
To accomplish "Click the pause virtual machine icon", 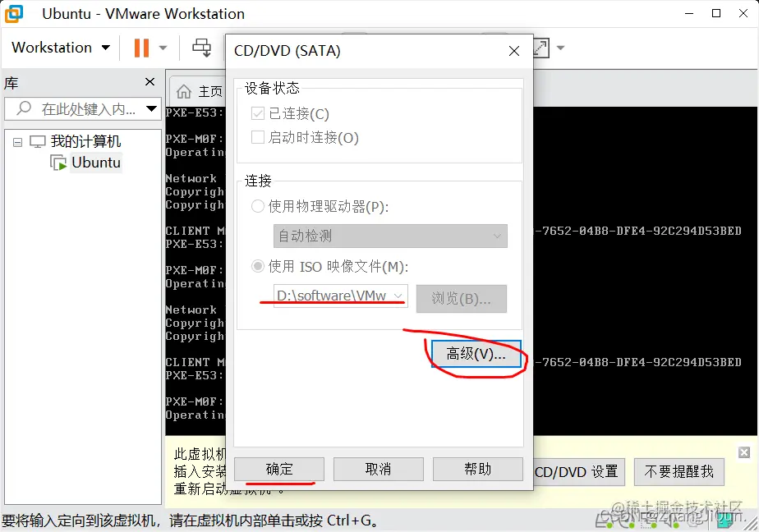I will point(141,48).
